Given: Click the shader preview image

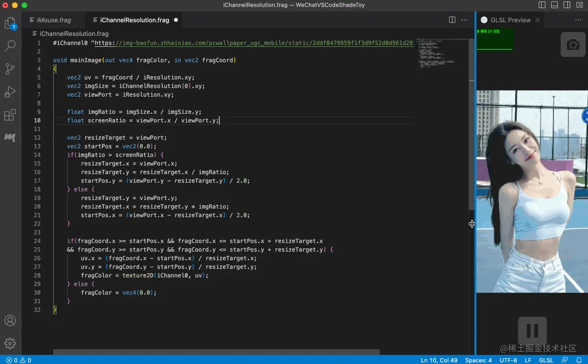Looking at the screenshot, I should click(x=532, y=191).
